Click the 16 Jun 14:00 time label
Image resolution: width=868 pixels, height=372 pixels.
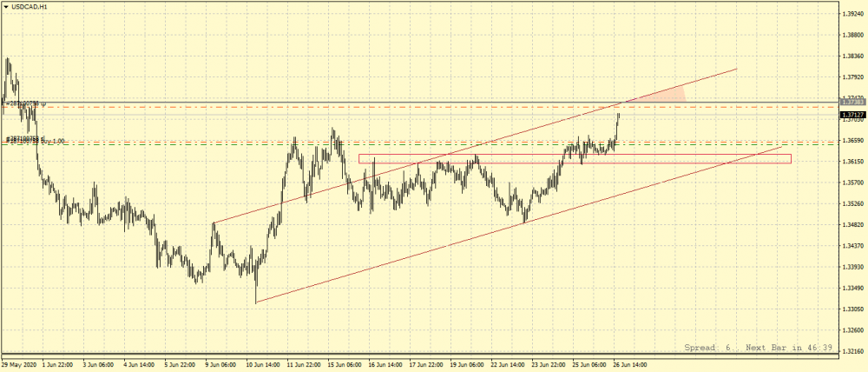[386, 365]
